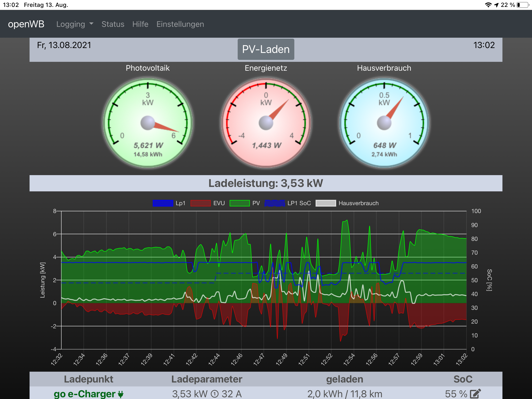Tap the WiFi icon in status bar

(x=488, y=5)
